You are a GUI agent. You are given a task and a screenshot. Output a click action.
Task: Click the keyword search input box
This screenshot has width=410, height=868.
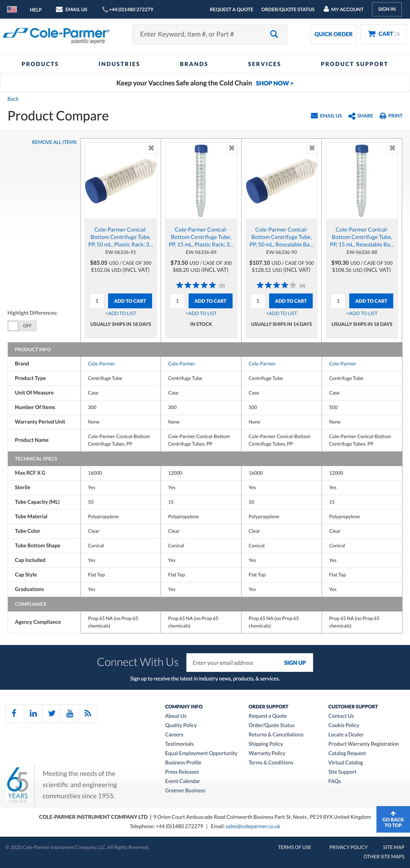click(202, 34)
